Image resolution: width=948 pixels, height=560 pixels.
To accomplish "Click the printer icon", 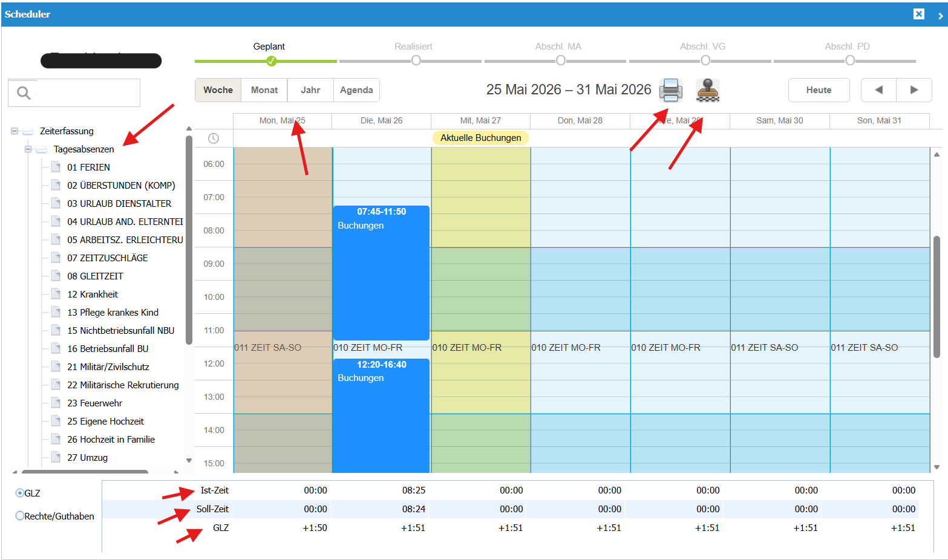I will pyautogui.click(x=670, y=90).
